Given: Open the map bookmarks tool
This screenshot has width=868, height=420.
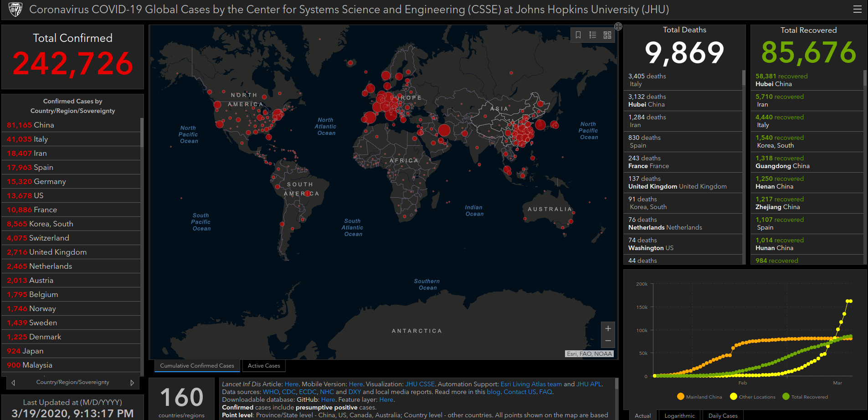Looking at the screenshot, I should [x=578, y=35].
